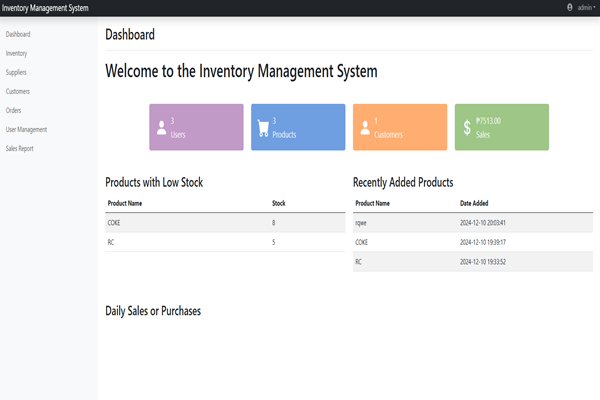Click the dollar sign icon in the Sales card
The image size is (600, 400).
click(467, 128)
